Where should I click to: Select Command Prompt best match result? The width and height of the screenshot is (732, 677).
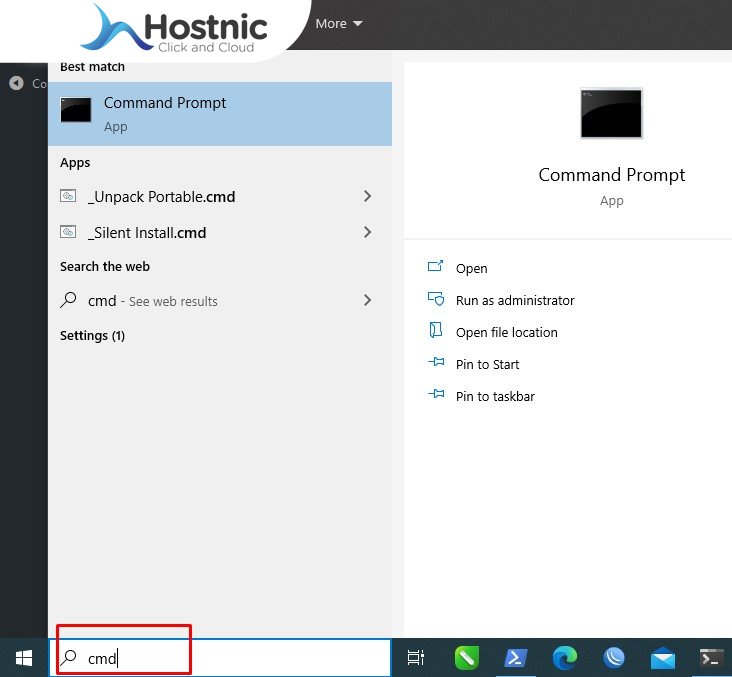point(220,113)
